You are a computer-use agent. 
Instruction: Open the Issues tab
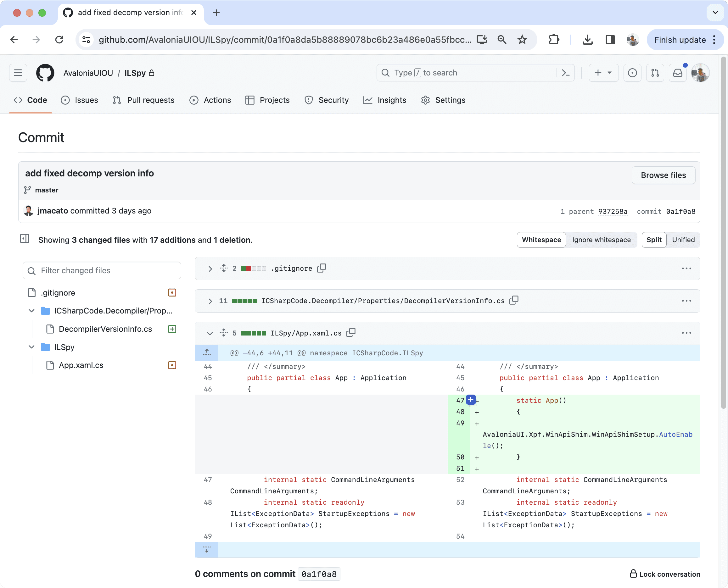79,100
